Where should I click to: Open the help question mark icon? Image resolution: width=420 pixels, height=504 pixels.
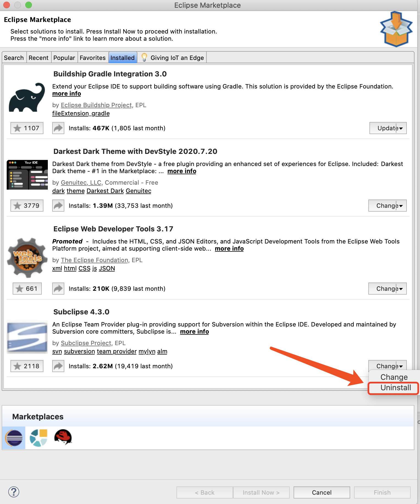click(14, 492)
